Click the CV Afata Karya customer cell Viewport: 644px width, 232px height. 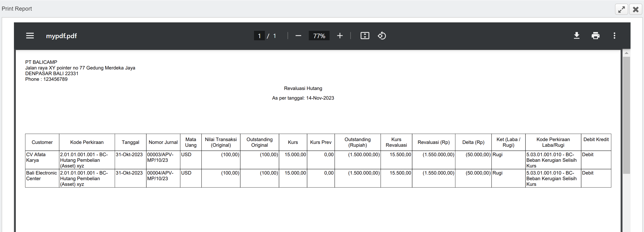(x=36, y=157)
